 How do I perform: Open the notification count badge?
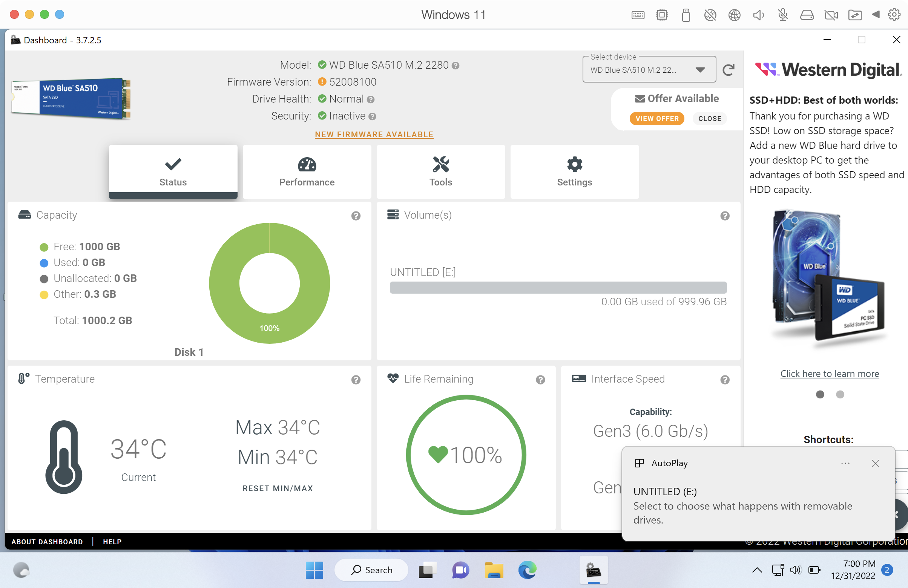coord(887,570)
